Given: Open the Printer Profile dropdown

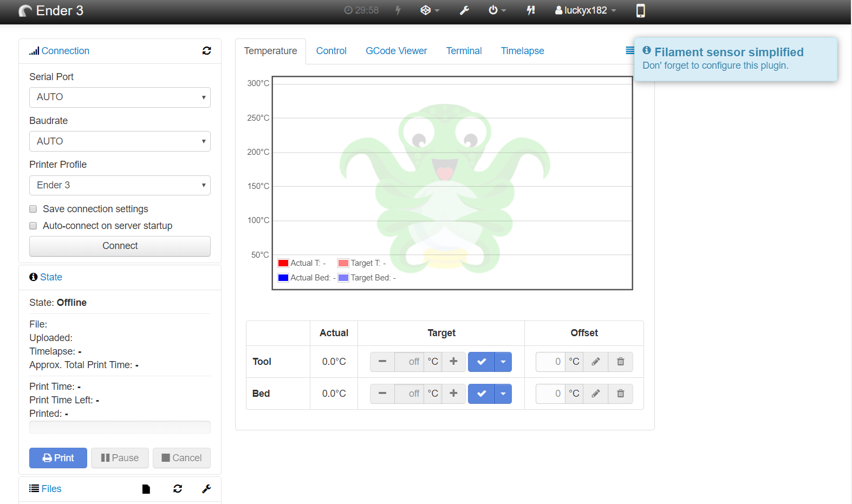Looking at the screenshot, I should click(120, 185).
